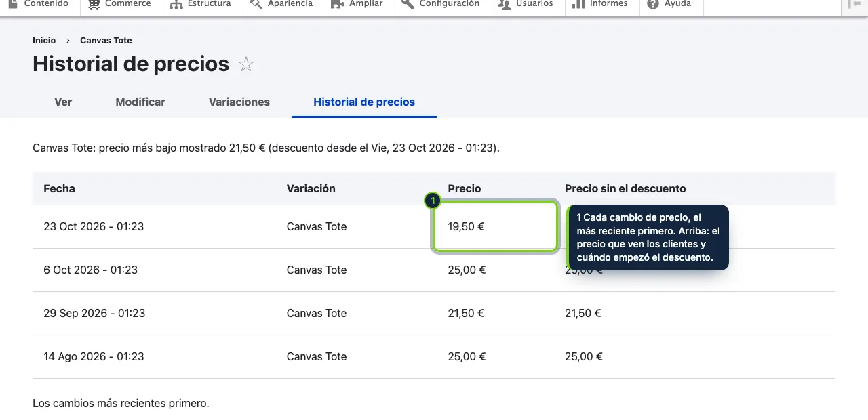Click Canvas Tote in the 14 Ago row
This screenshot has width=868, height=420.
tap(317, 356)
